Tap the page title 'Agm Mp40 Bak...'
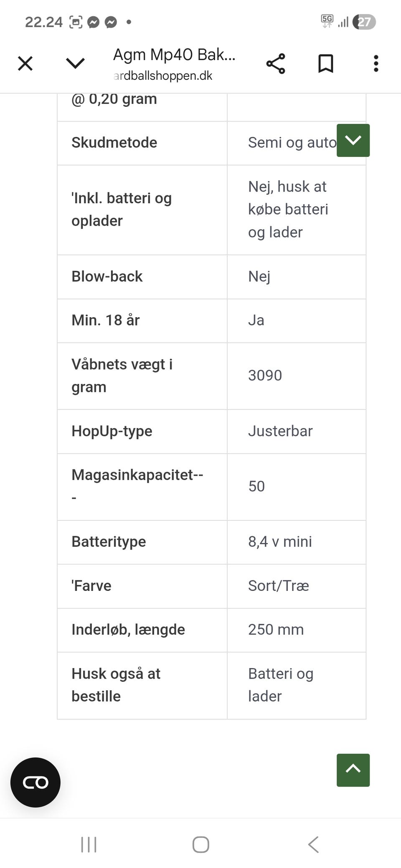 click(174, 55)
